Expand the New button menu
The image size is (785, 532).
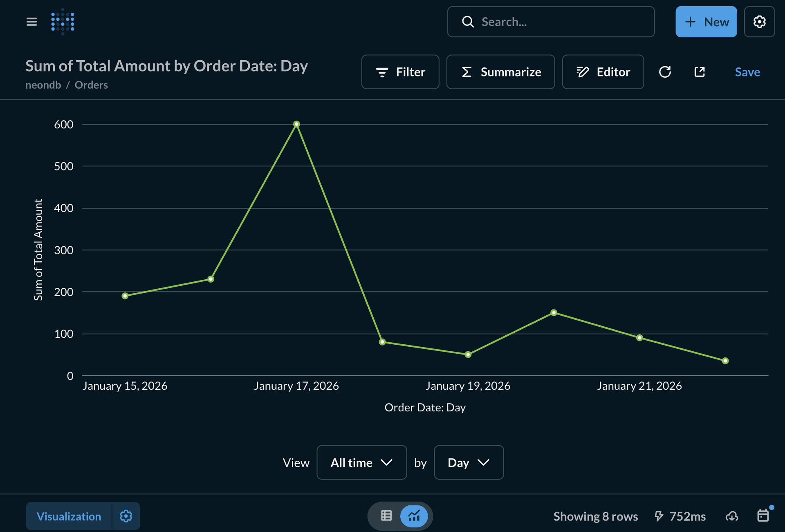pyautogui.click(x=706, y=22)
